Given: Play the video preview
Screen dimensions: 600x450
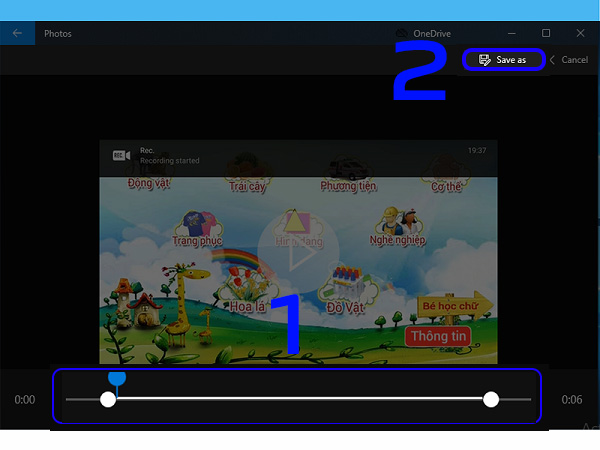Looking at the screenshot, I should pos(298,252).
